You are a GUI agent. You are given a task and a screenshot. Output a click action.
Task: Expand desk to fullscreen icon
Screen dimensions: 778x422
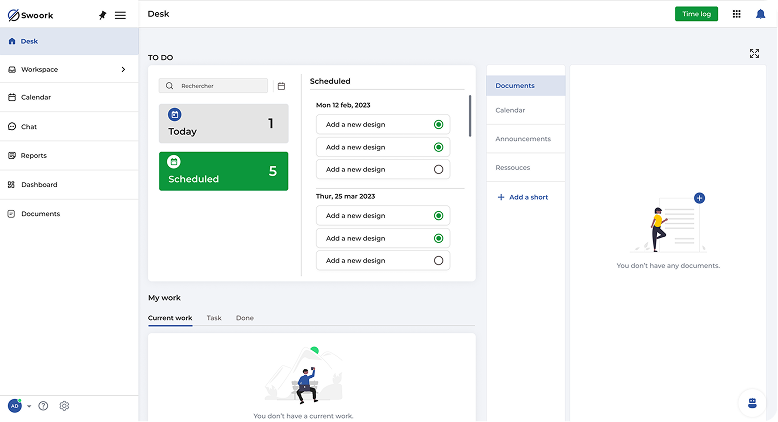(x=754, y=54)
